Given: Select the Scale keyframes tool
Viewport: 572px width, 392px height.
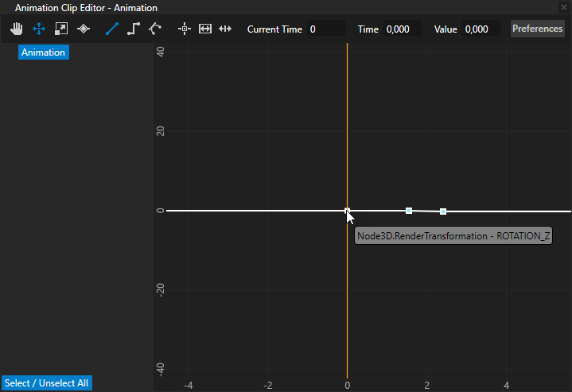Looking at the screenshot, I should click(x=60, y=29).
